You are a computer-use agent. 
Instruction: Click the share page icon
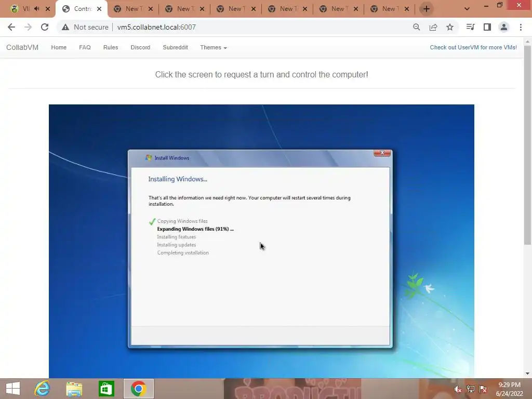tap(433, 27)
